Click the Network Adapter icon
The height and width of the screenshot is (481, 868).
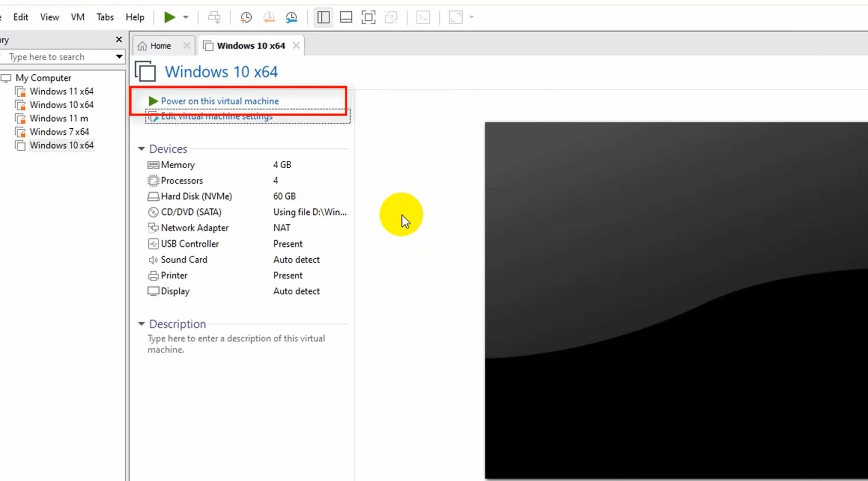[153, 228]
